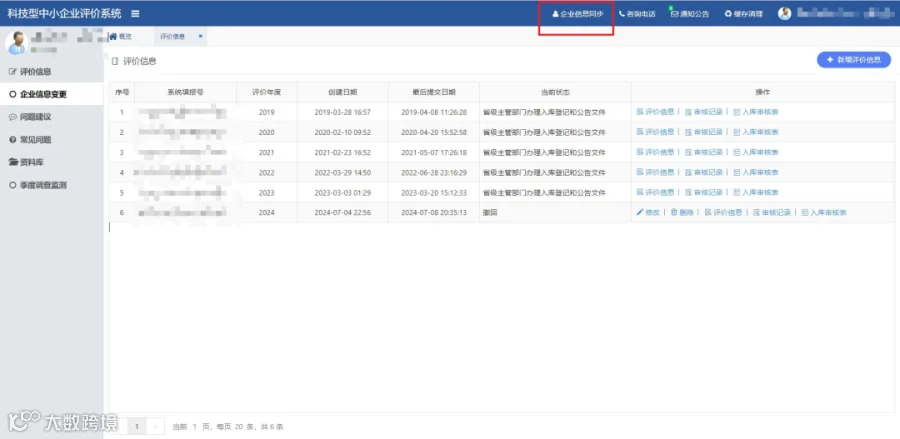The height and width of the screenshot is (439, 900).
Task: Click 缓存清理 in the top bar
Action: (x=744, y=14)
